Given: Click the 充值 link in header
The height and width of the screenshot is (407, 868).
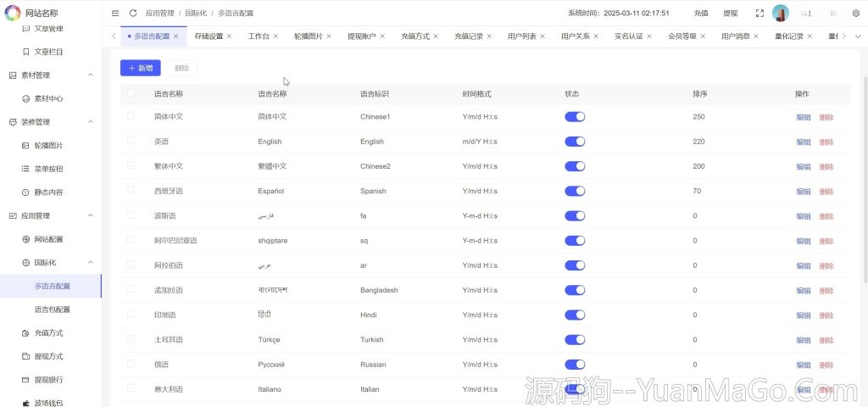Looking at the screenshot, I should tap(701, 14).
